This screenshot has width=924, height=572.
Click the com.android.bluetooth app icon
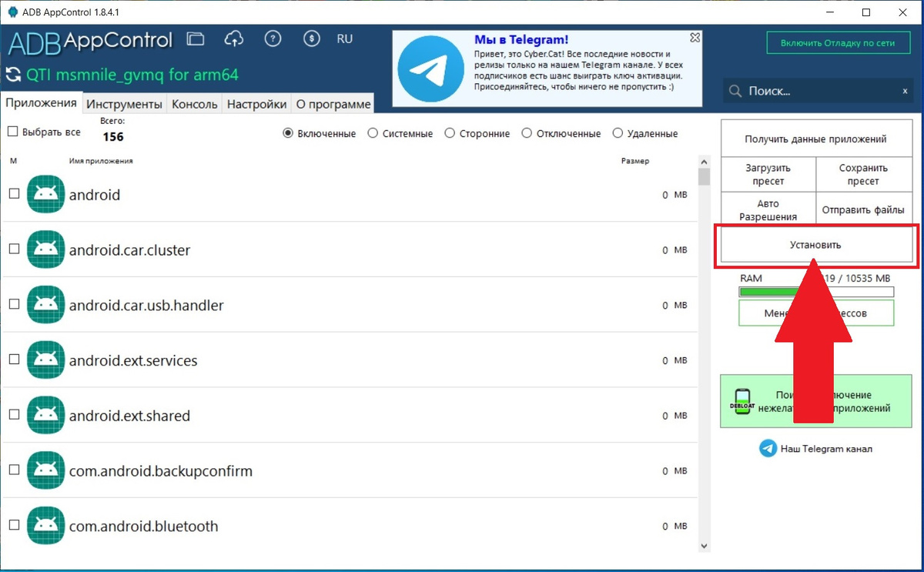coord(45,527)
